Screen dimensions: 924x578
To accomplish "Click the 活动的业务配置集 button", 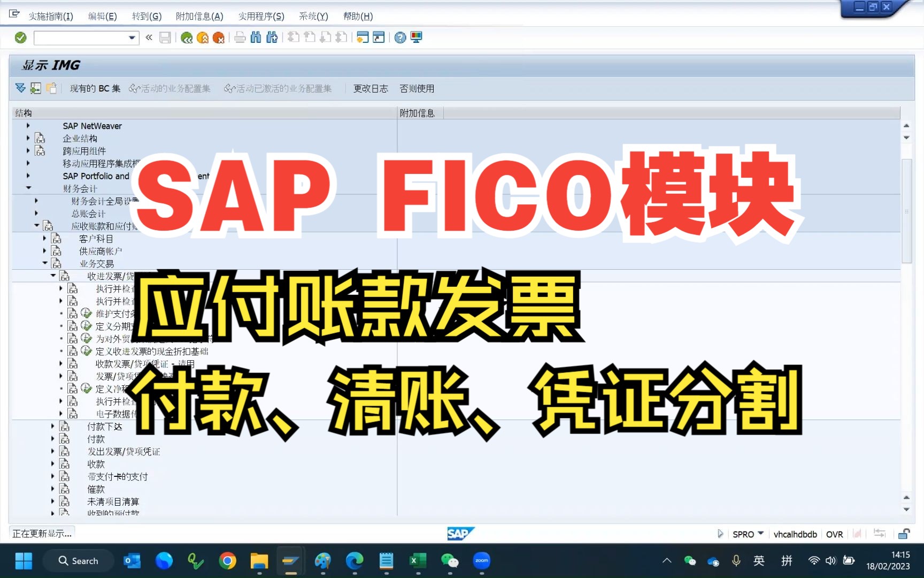I will point(170,88).
